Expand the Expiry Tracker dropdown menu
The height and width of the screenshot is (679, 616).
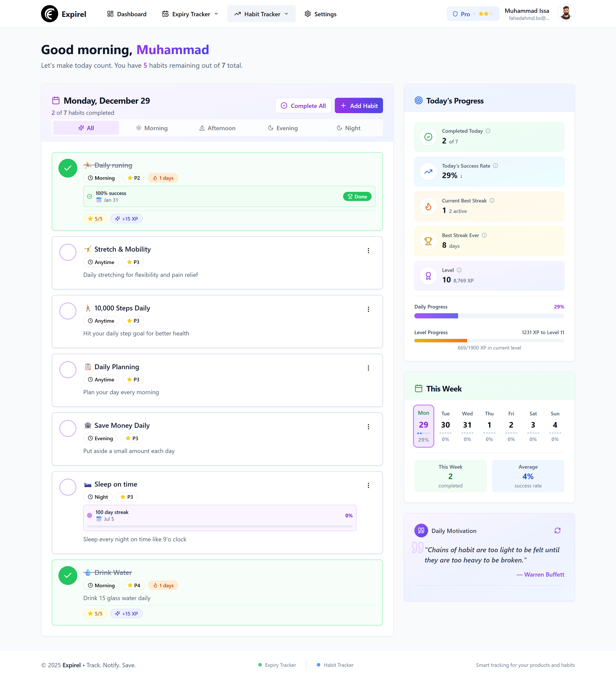tap(190, 14)
